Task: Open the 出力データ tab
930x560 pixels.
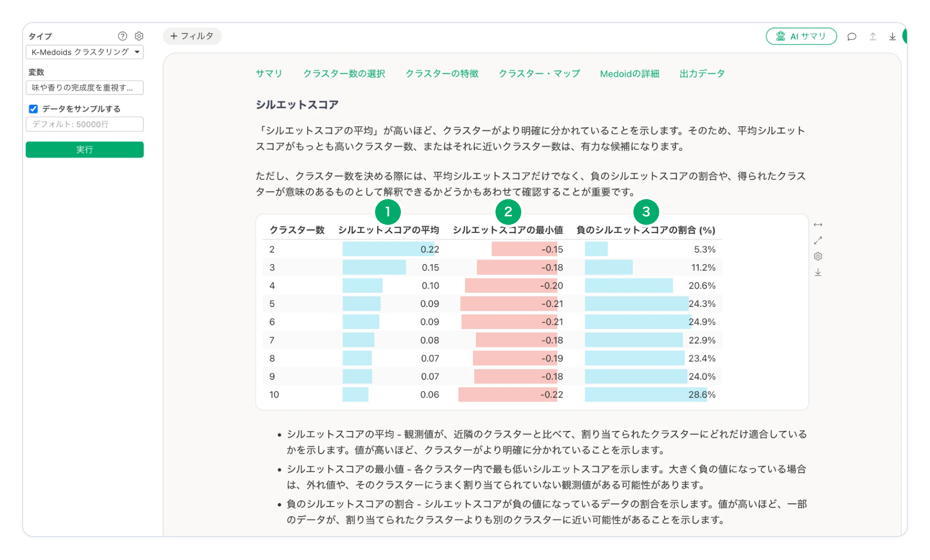Action: (x=702, y=73)
